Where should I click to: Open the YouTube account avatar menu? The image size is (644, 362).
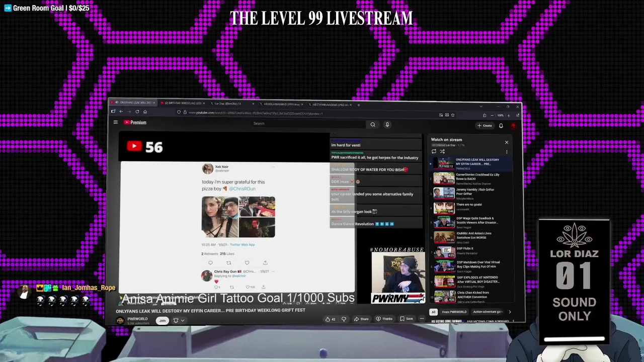click(513, 126)
